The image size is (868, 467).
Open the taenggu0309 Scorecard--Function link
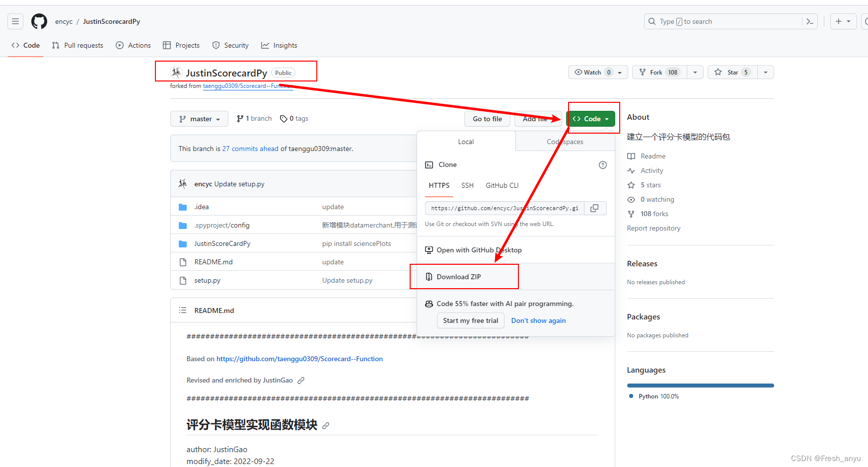pyautogui.click(x=299, y=359)
